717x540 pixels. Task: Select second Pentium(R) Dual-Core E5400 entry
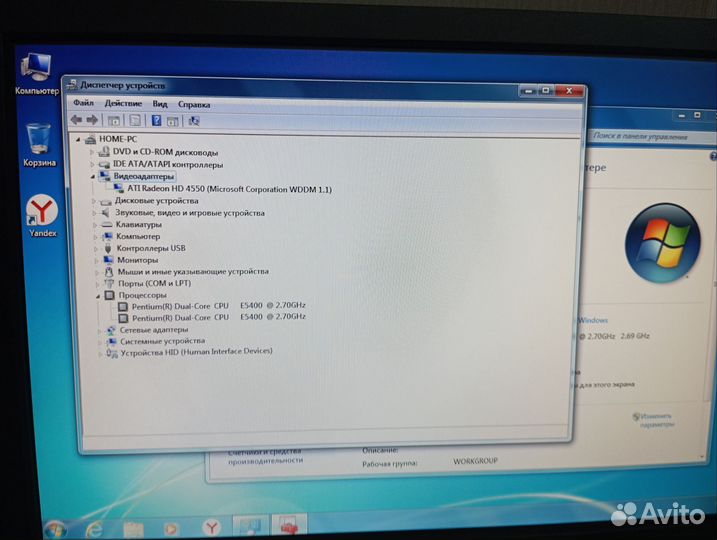point(219,317)
